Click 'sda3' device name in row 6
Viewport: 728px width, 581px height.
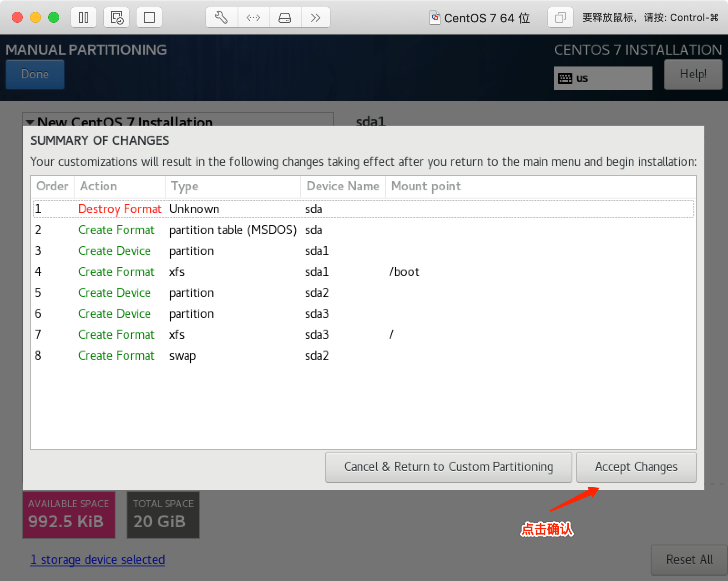click(x=317, y=314)
